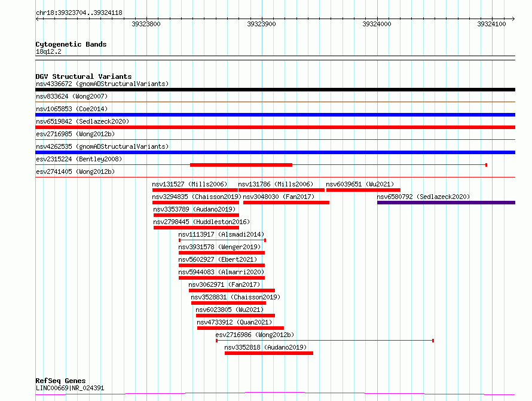The image size is (532, 401).
Task: Click the 39323800 ruler tick label
Action: pos(146,24)
